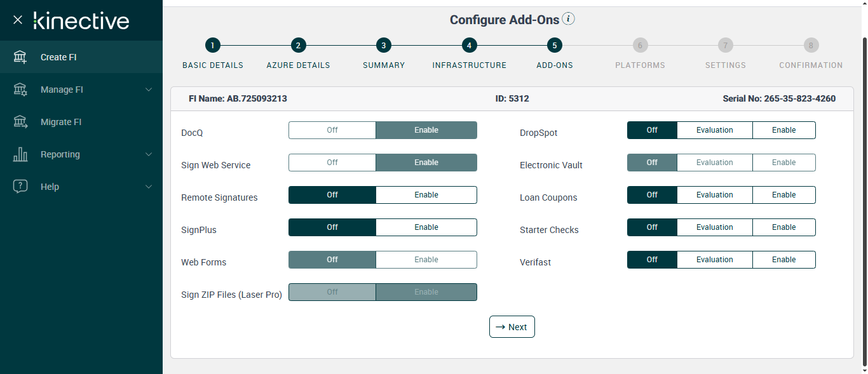
Task: Click the Reporting bar chart icon
Action: pos(20,154)
